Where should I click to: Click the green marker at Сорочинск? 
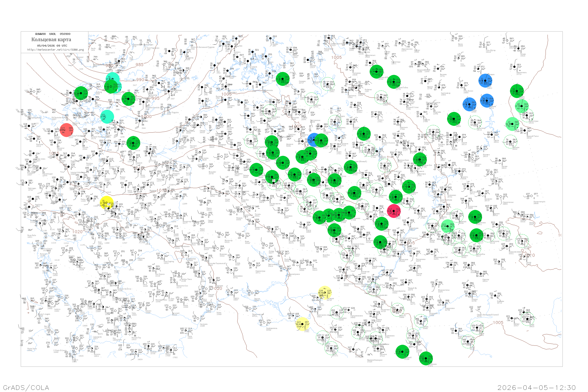(475, 217)
